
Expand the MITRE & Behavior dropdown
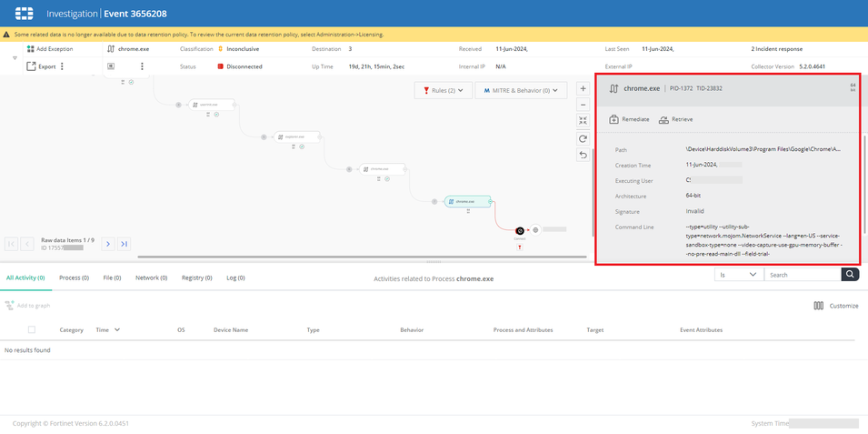[x=521, y=90]
